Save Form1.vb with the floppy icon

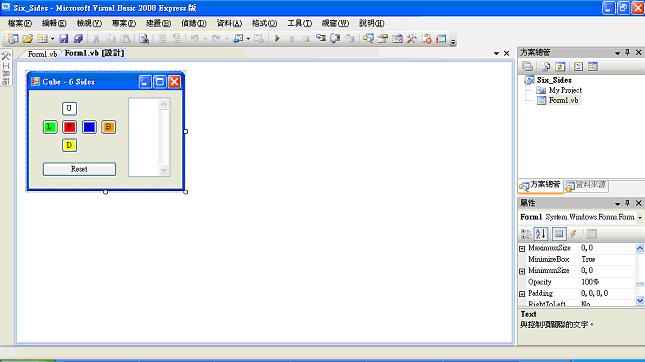click(64, 39)
